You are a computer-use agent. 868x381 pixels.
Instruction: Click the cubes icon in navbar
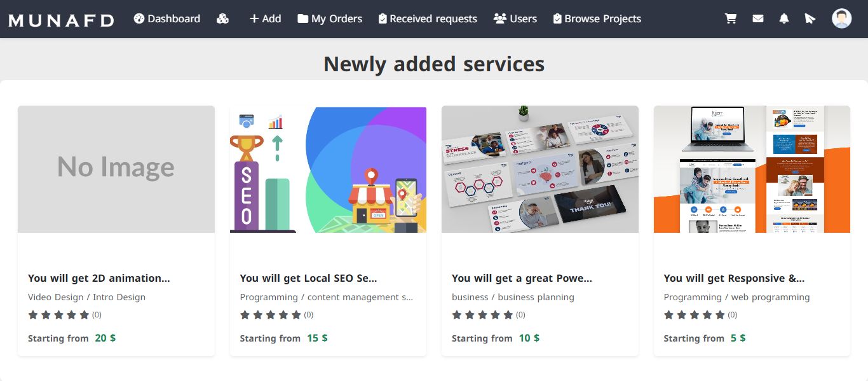(222, 19)
